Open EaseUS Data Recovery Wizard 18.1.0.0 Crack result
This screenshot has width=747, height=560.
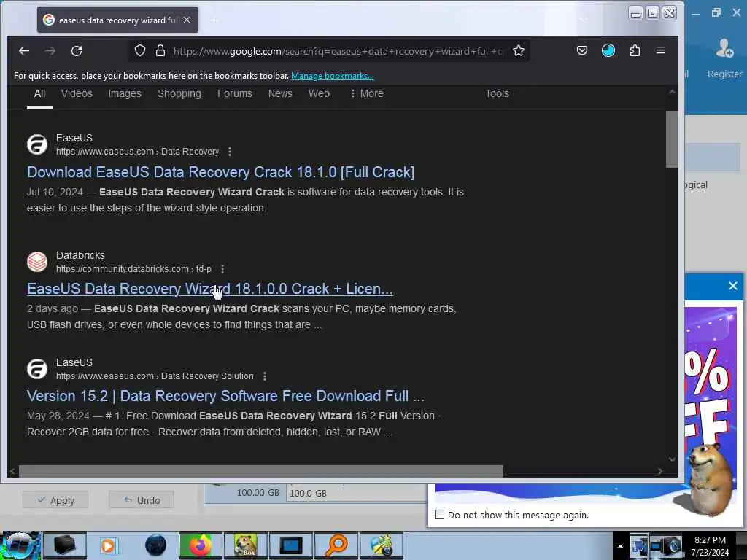tap(209, 289)
